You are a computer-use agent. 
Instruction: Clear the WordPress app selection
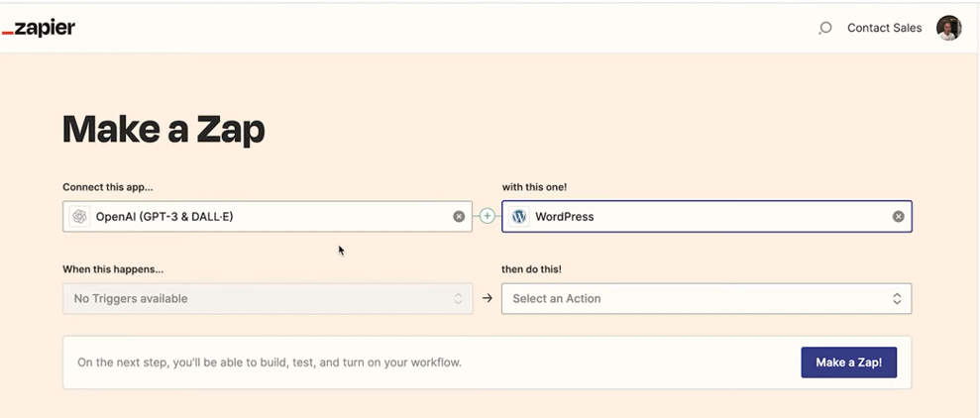[898, 217]
